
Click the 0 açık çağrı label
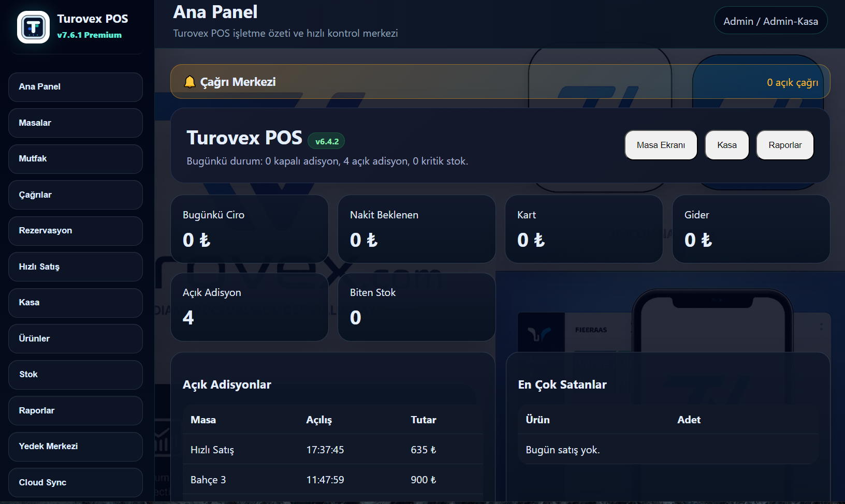(x=792, y=82)
